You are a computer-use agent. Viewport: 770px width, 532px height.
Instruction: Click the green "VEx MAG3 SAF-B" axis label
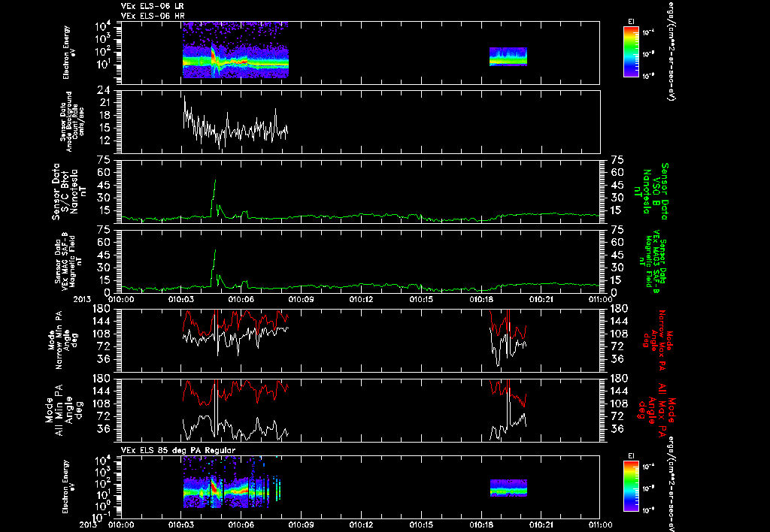coord(655,261)
